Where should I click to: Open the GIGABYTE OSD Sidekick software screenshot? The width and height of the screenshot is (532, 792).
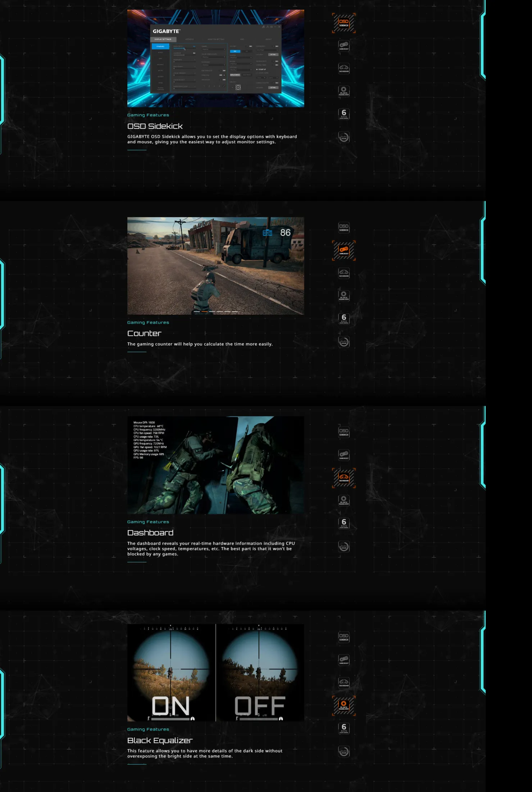[x=215, y=58]
